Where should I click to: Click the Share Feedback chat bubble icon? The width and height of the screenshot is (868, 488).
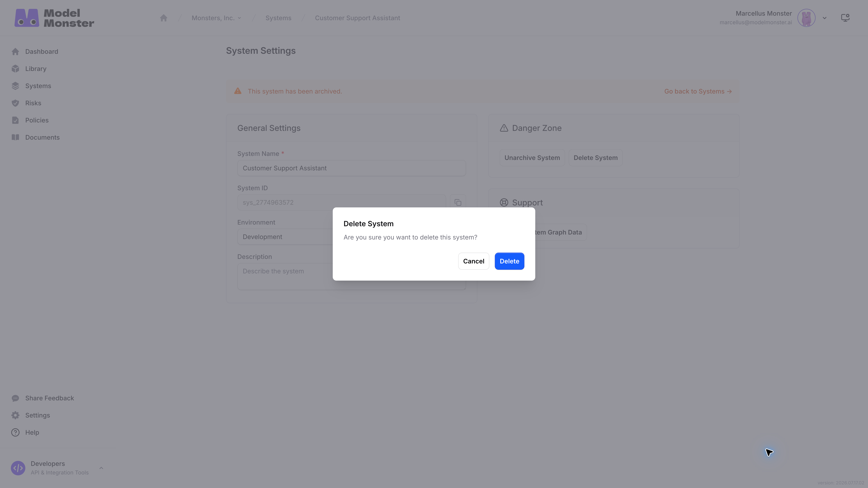15,398
